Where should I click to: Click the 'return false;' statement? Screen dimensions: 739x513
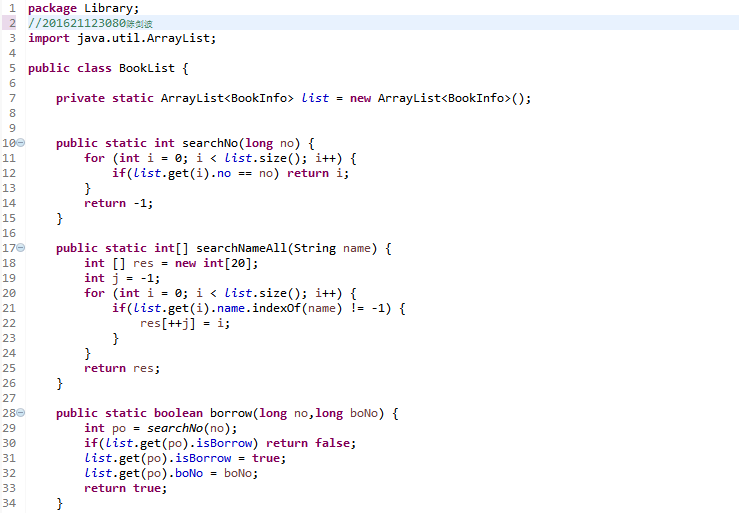(311, 443)
